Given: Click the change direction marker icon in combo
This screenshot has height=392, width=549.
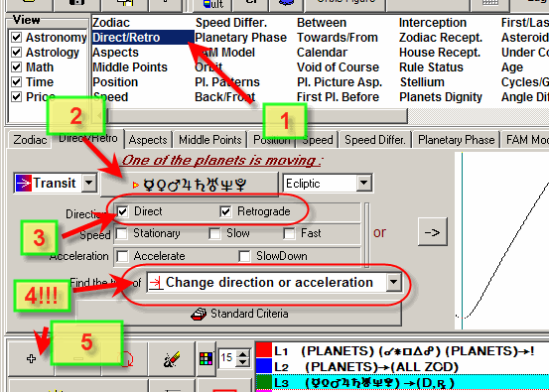Looking at the screenshot, I should (x=156, y=282).
